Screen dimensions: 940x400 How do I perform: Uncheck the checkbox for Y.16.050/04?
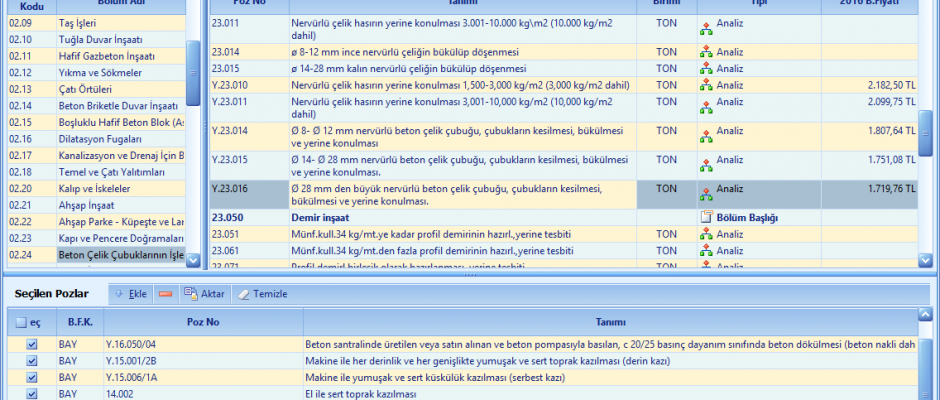coord(32,344)
